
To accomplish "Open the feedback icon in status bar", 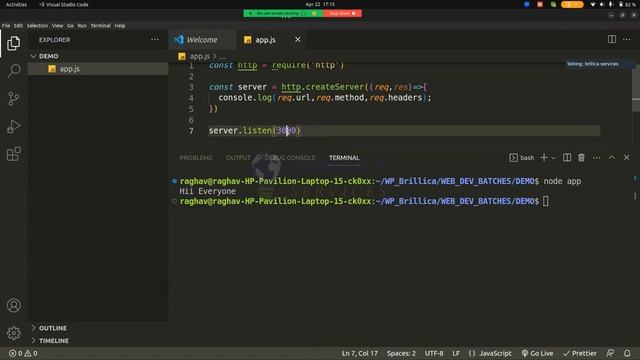I will [610, 353].
